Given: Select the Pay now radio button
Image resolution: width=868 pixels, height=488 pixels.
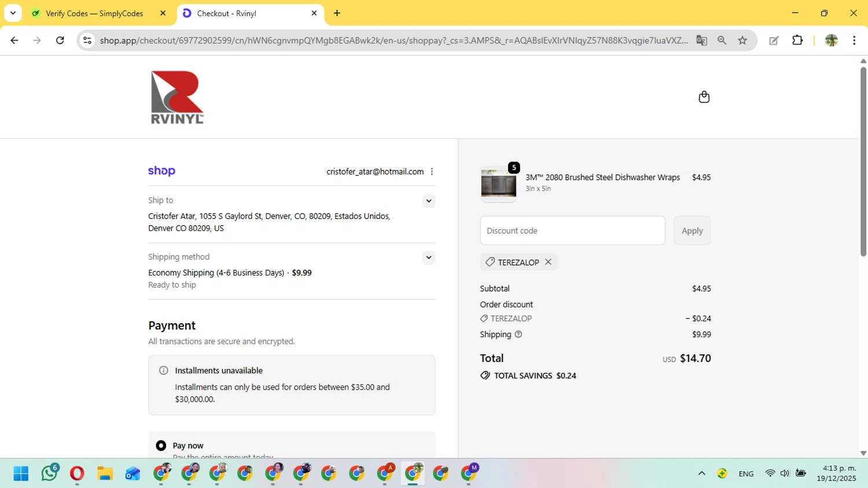Looking at the screenshot, I should [x=161, y=446].
